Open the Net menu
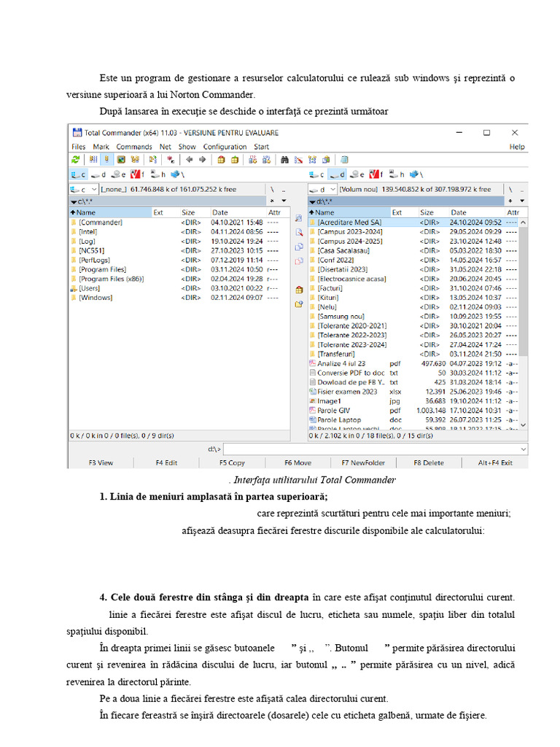 pyautogui.click(x=166, y=147)
